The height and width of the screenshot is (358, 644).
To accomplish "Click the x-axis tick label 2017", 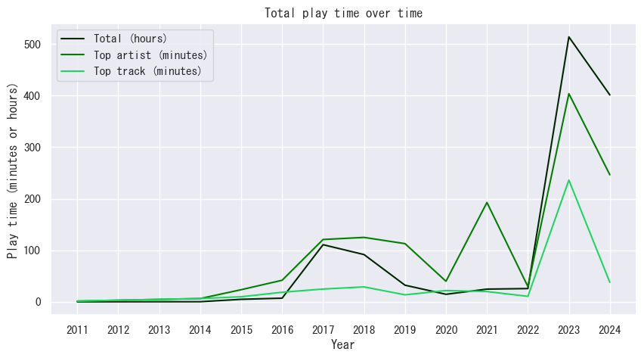I will click(x=324, y=330).
